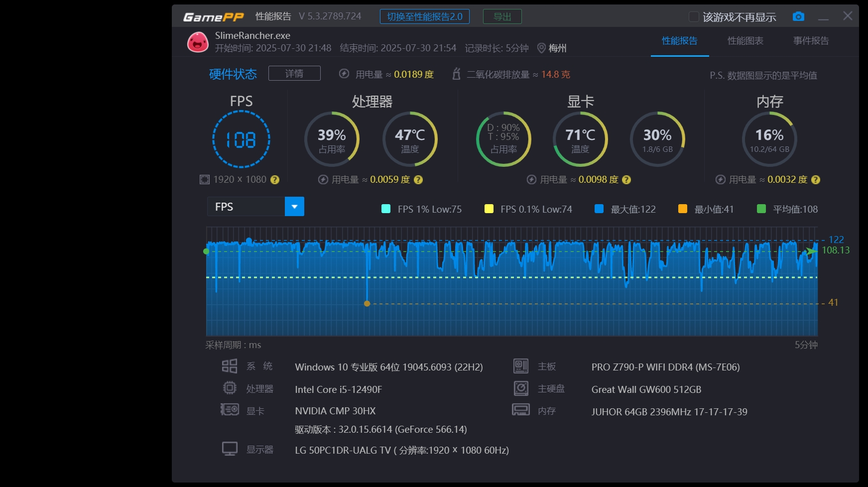Click the CPU 47℃ temperature gauge
868x487 pixels.
coord(410,139)
